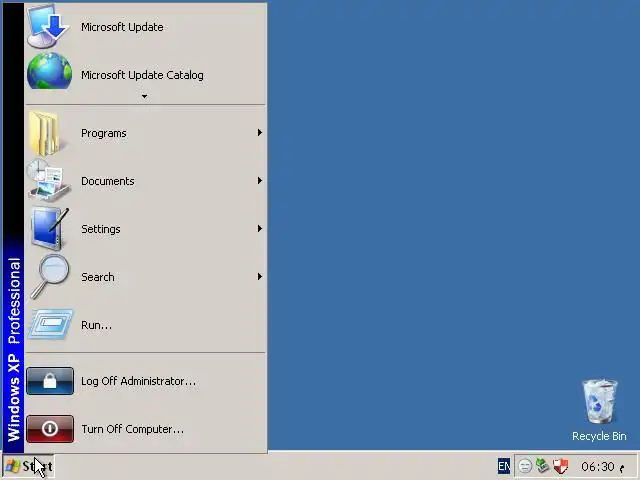The image size is (640, 480).
Task: Open the Settings submenu
Action: click(x=146, y=229)
